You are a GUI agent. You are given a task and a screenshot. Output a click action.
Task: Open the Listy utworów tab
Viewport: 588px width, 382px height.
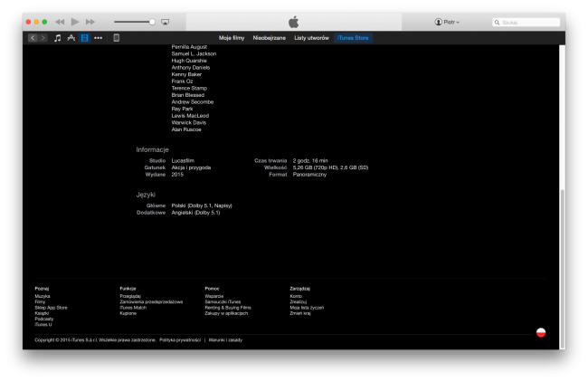coord(311,38)
